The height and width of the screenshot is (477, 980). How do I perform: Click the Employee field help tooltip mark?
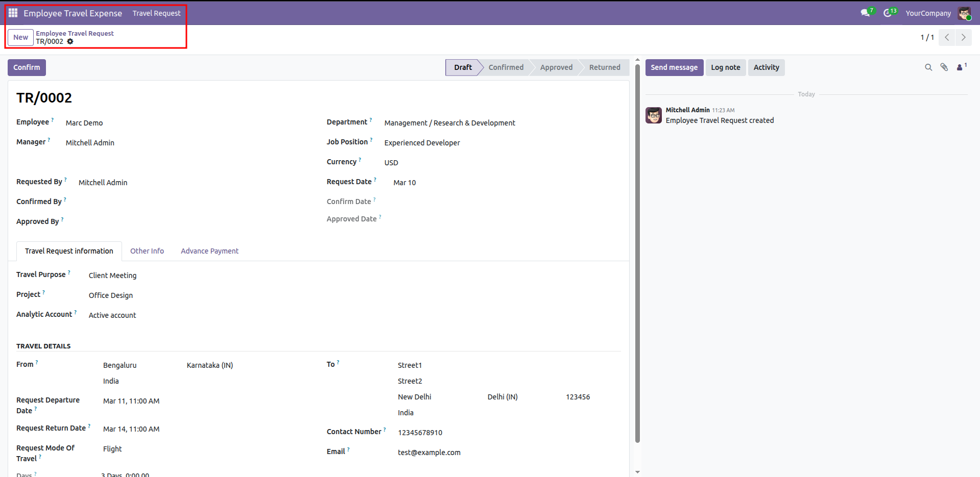[53, 120]
